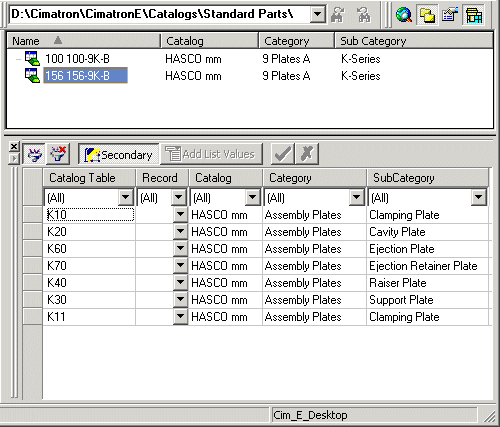The image size is (500, 427).
Task: Open the properties icon with checkmark
Action: click(449, 15)
